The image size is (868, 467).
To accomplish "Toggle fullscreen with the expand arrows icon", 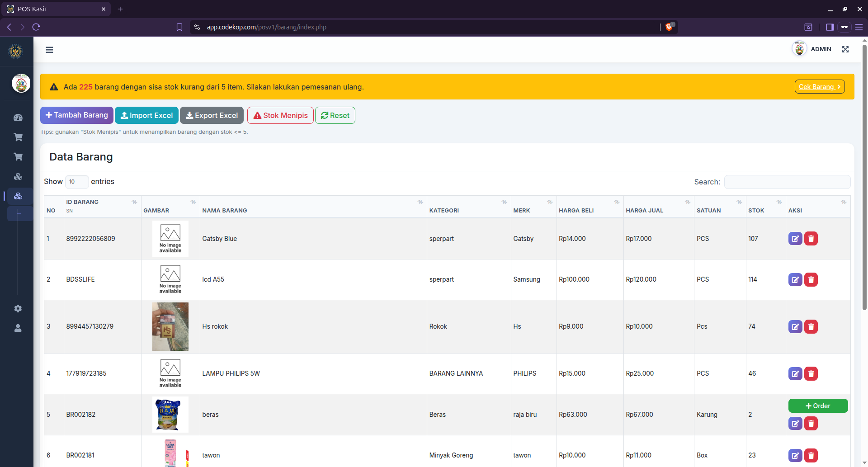I will (x=845, y=49).
